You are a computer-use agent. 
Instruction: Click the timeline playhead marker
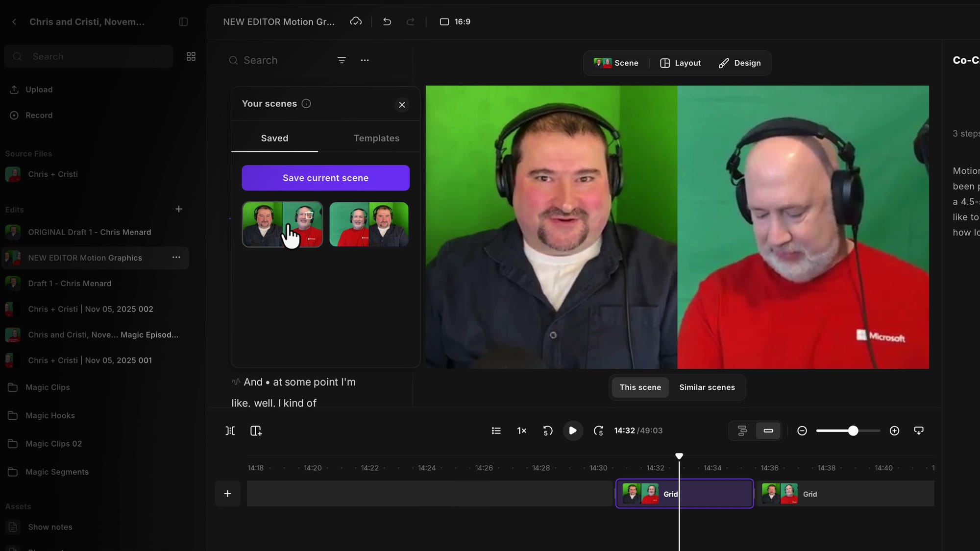pos(679,456)
